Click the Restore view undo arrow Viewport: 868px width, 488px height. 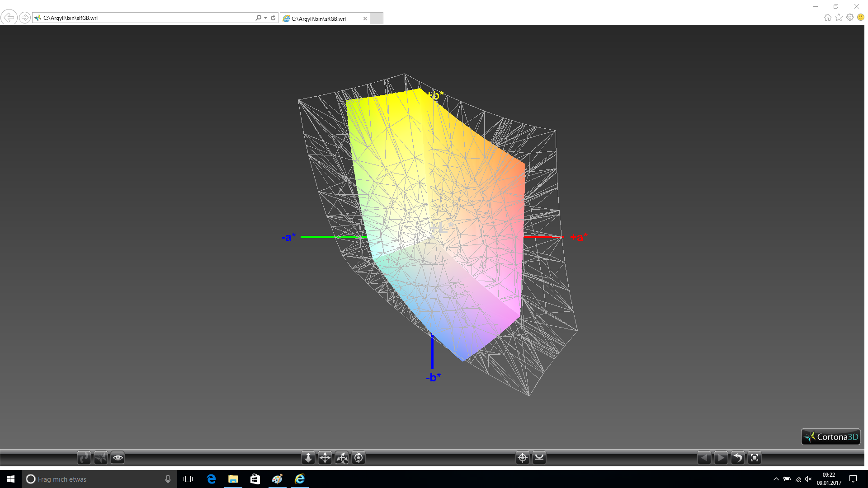737,458
